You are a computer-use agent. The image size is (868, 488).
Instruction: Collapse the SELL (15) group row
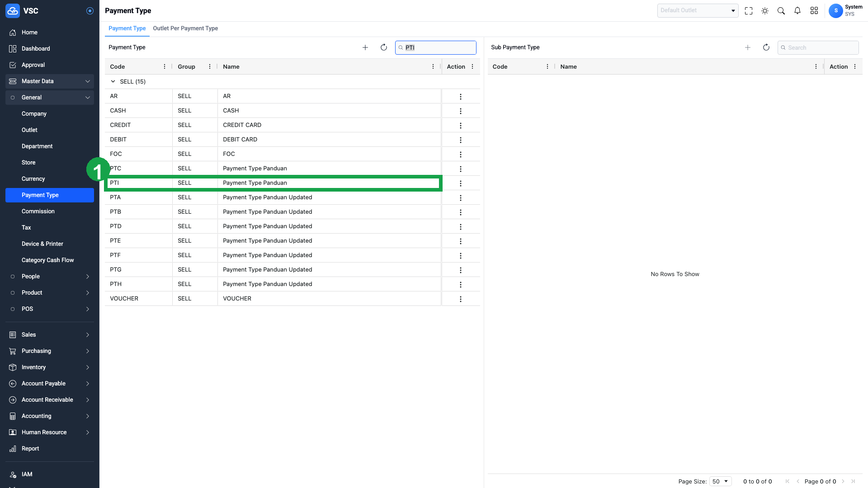[x=113, y=81]
